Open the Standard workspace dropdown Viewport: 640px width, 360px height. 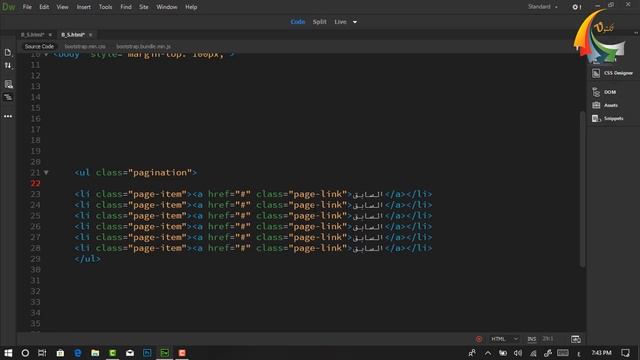(x=543, y=7)
